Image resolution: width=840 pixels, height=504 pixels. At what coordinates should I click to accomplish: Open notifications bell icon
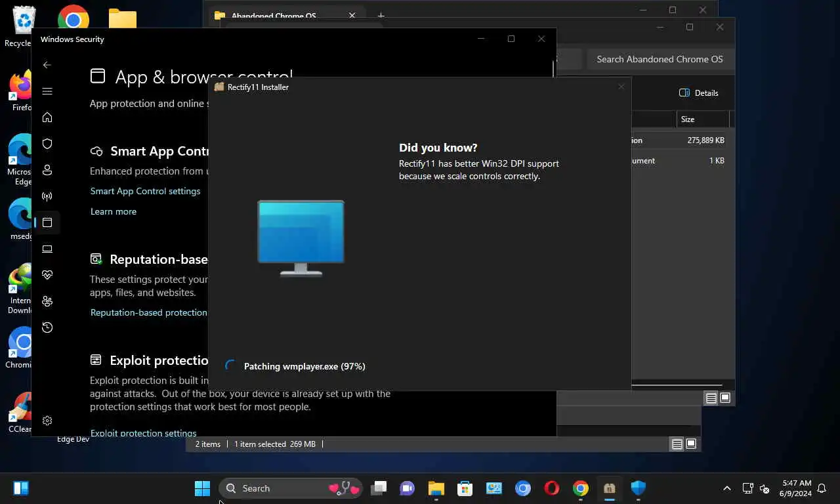click(x=822, y=488)
